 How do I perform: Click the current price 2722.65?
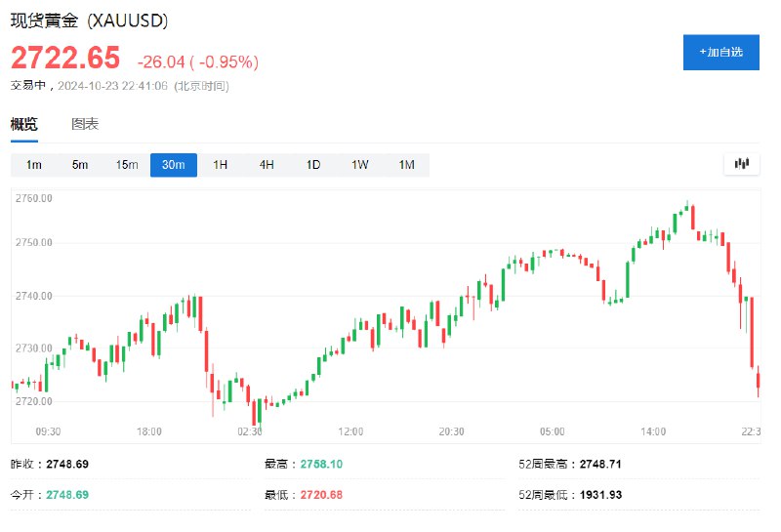point(65,58)
